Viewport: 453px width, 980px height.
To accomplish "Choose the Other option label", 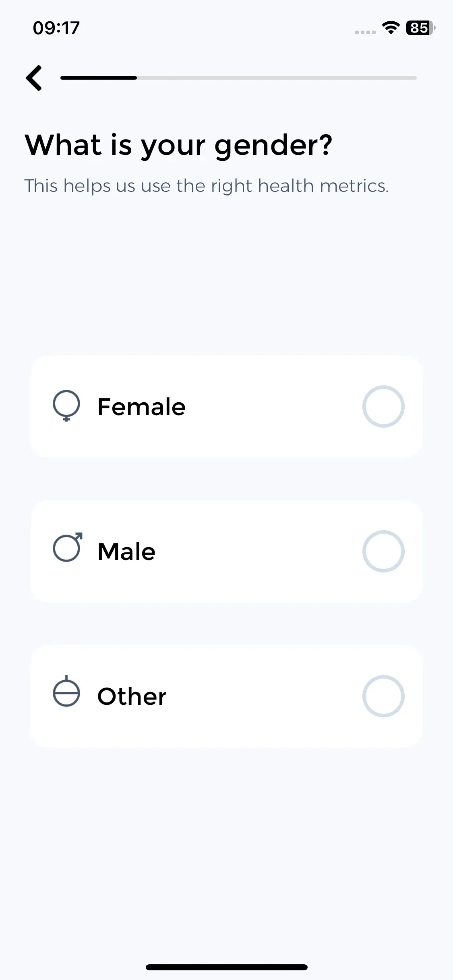I will (x=132, y=696).
